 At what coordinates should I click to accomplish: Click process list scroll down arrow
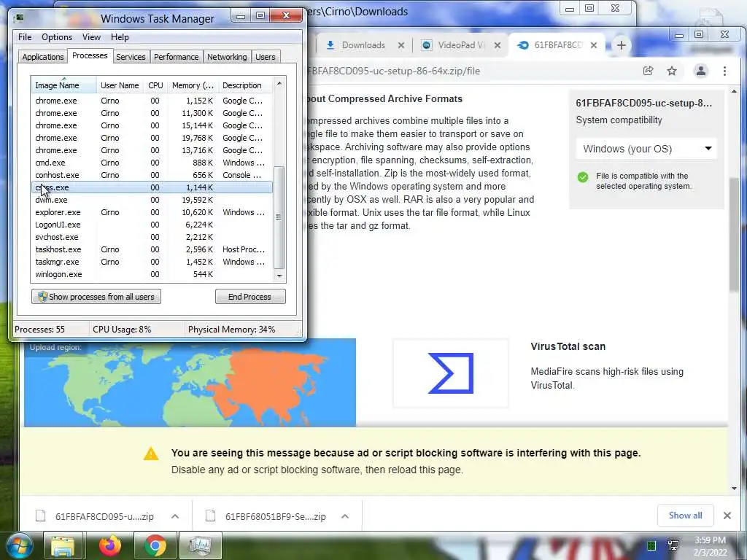click(279, 276)
